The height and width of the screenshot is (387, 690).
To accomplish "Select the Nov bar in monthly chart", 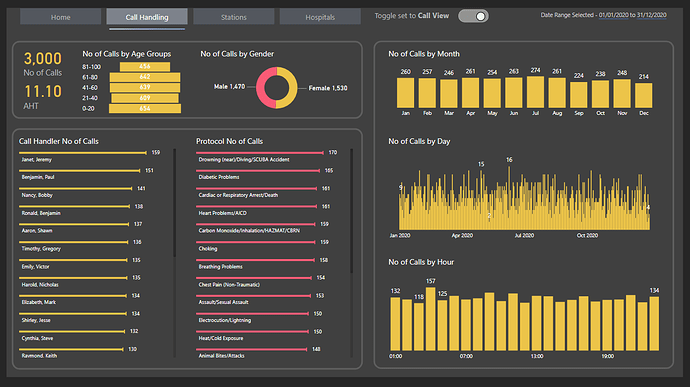I will pos(622,94).
